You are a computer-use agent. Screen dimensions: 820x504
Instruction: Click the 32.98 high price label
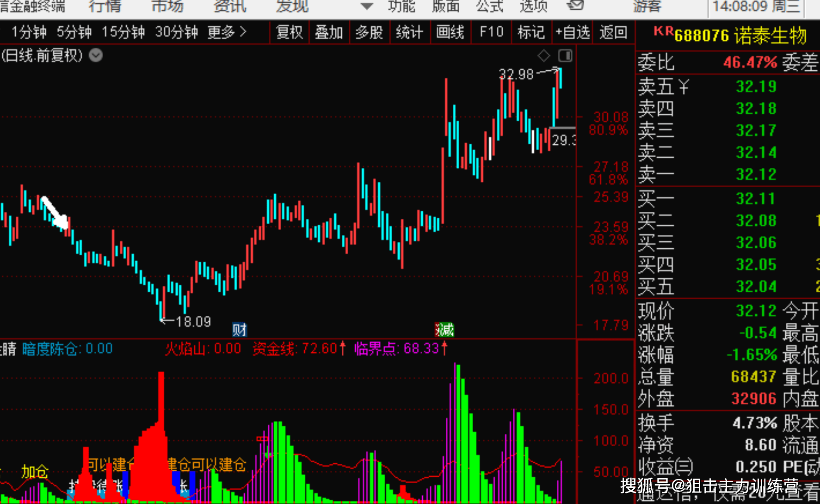pos(516,74)
